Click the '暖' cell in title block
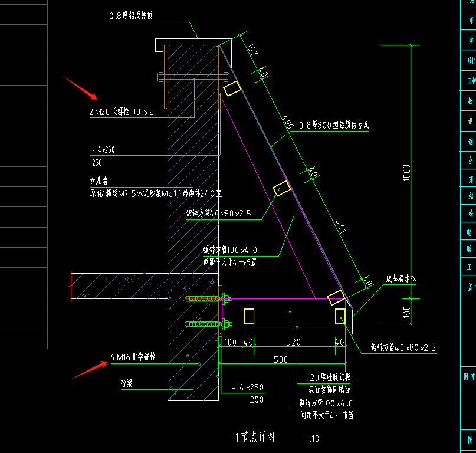The height and width of the screenshot is (453, 476). coord(470,249)
